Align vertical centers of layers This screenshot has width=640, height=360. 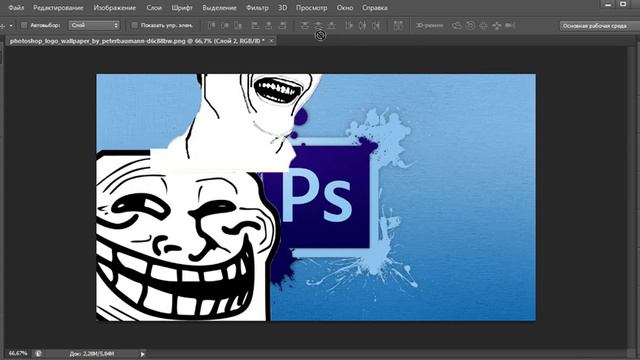point(225,25)
